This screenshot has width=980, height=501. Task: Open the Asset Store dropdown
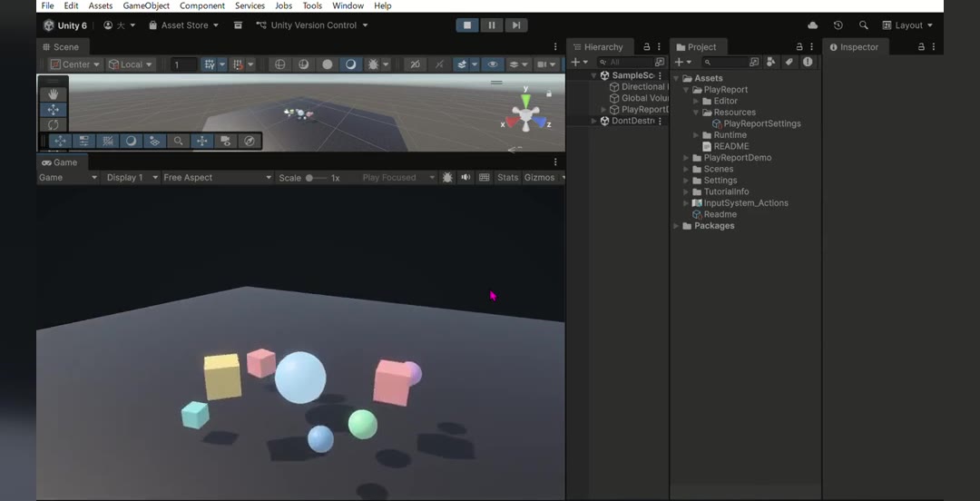[183, 25]
